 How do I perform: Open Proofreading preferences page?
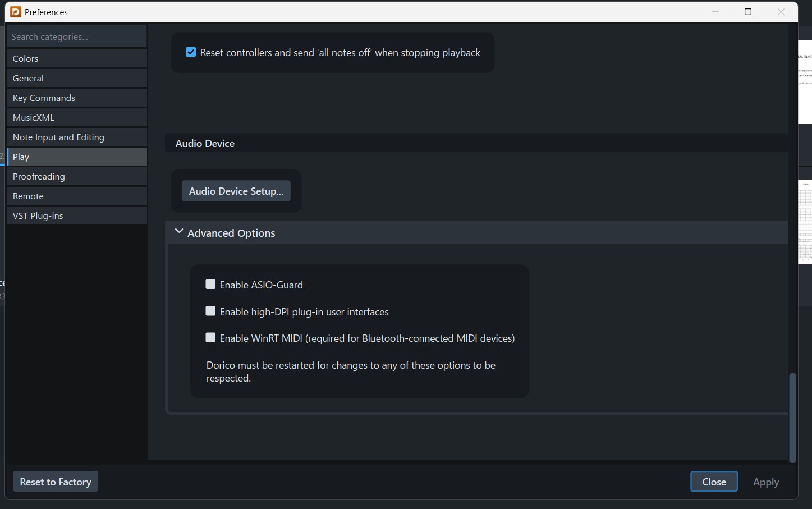click(x=77, y=176)
